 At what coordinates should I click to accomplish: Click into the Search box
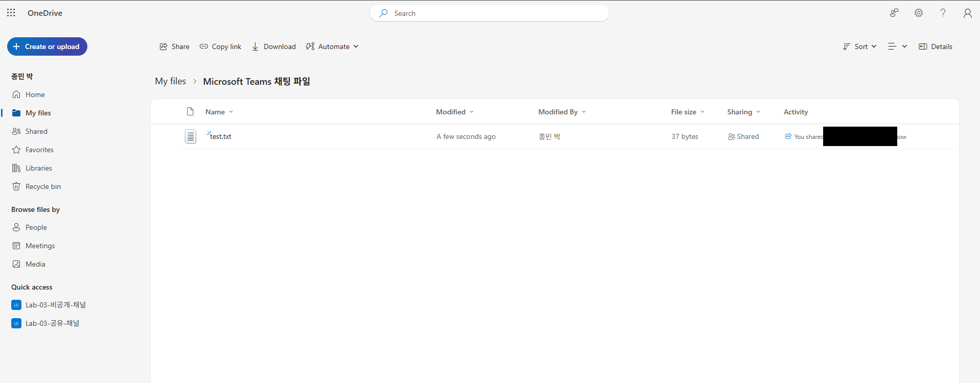489,13
